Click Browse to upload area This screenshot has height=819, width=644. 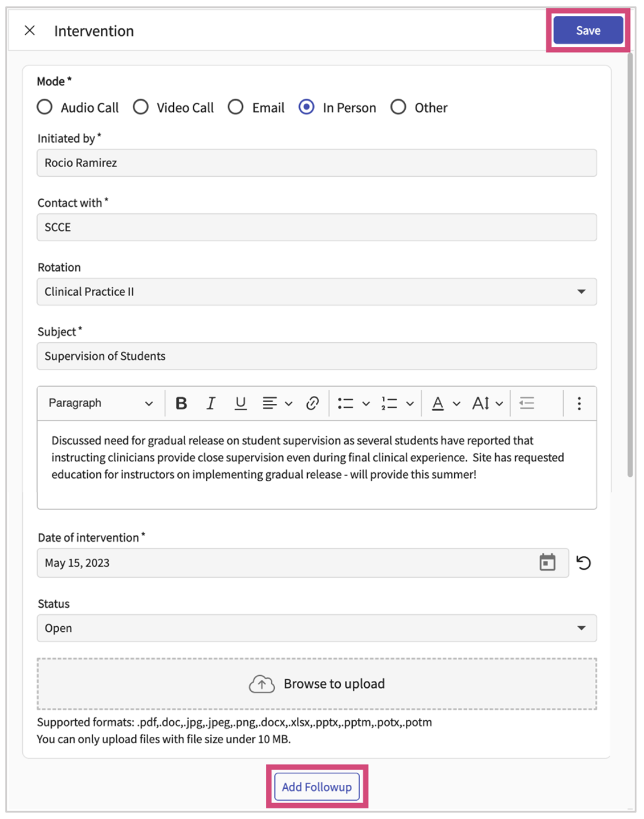[316, 684]
